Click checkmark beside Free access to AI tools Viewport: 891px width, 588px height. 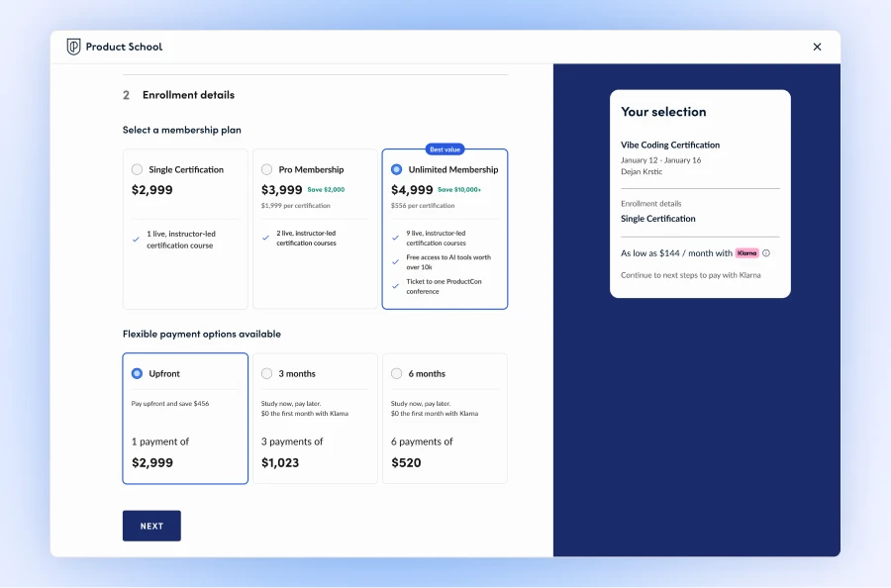(x=395, y=262)
